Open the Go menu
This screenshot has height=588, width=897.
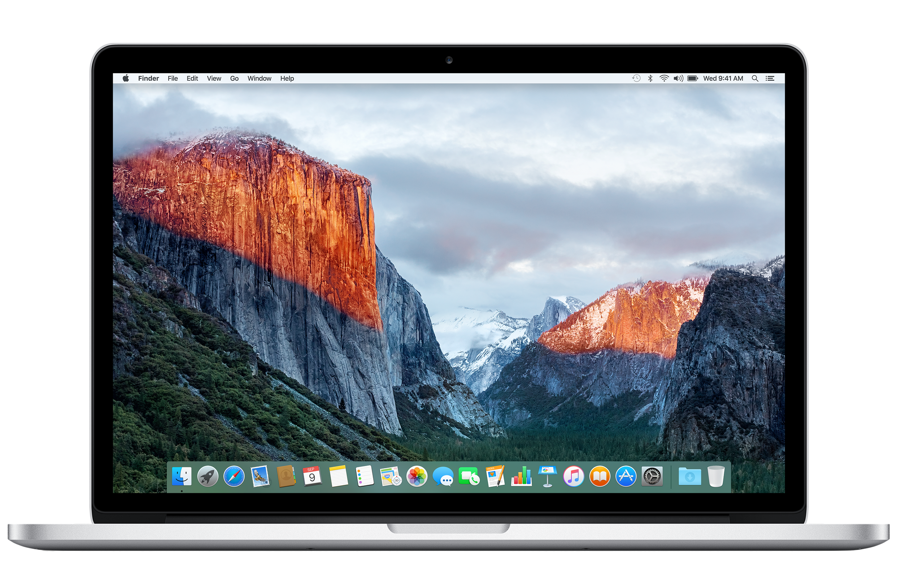234,78
